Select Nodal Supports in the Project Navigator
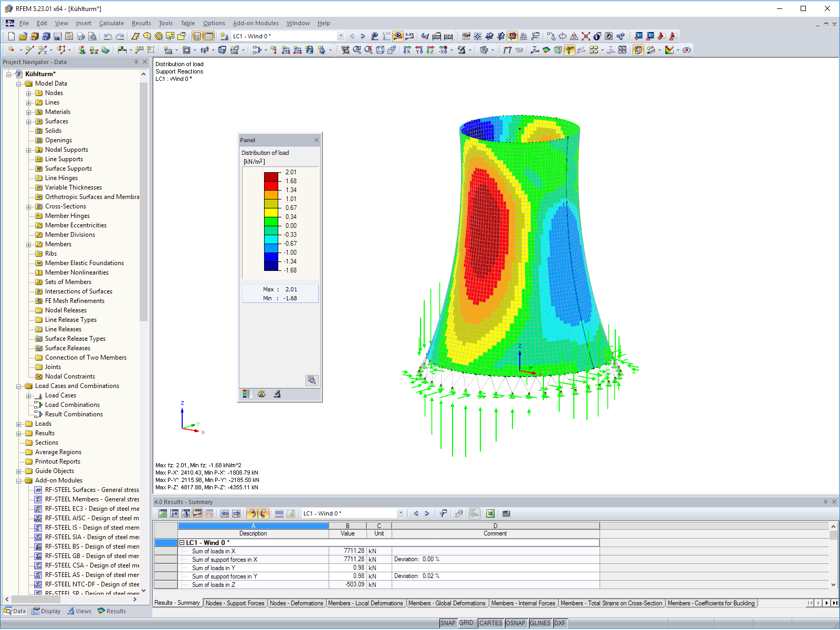This screenshot has height=630, width=840. [67, 150]
